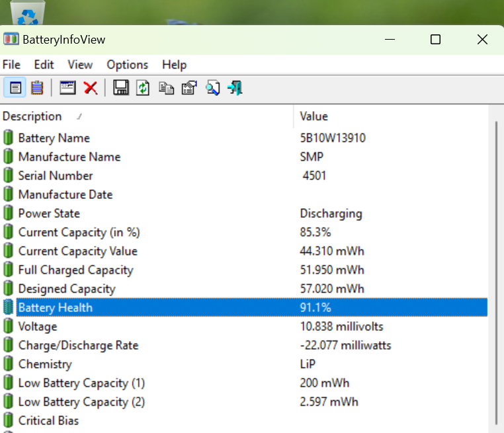Click the LiP chemistry value
The width and height of the screenshot is (504, 433).
308,364
